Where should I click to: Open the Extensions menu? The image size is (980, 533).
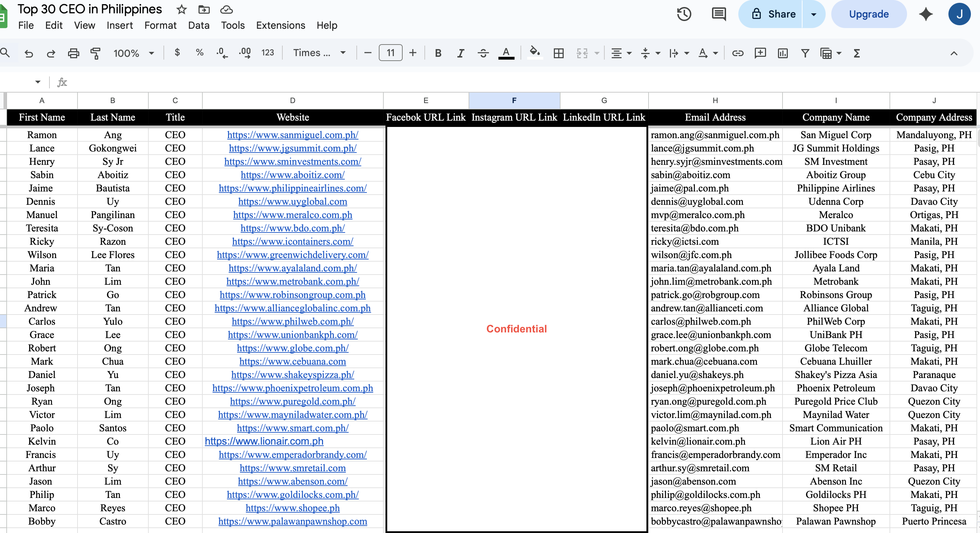pos(280,26)
